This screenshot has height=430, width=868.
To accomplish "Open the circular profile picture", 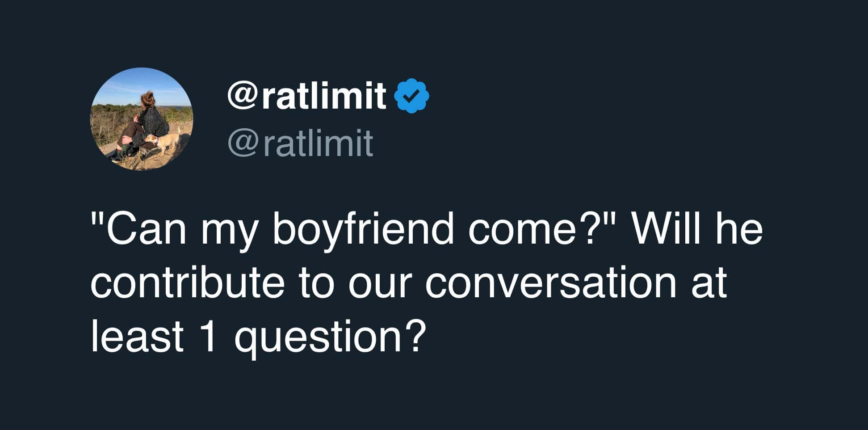I will pyautogui.click(x=142, y=119).
